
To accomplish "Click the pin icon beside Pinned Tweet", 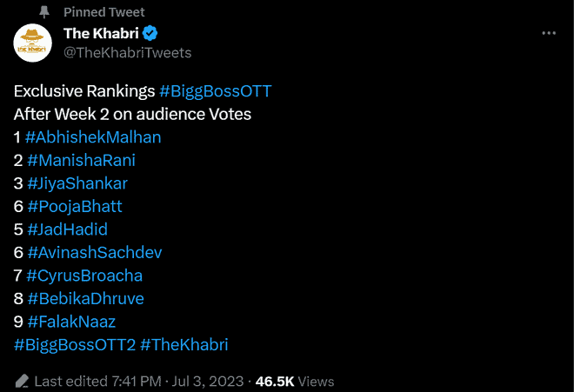I will (x=44, y=12).
